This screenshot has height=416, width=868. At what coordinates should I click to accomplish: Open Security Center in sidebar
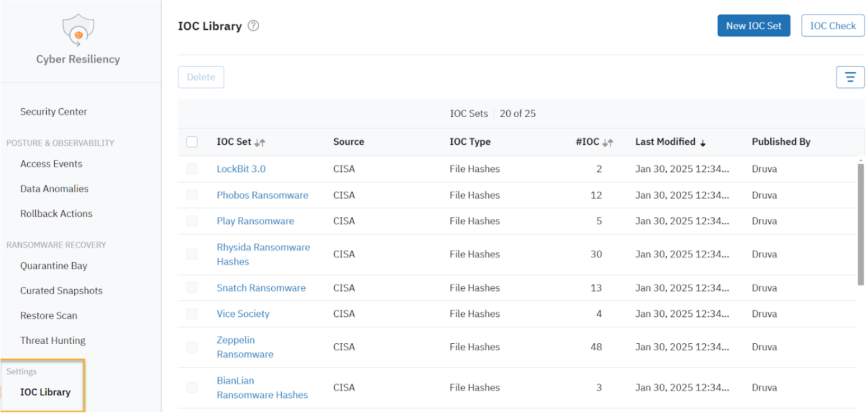53,111
